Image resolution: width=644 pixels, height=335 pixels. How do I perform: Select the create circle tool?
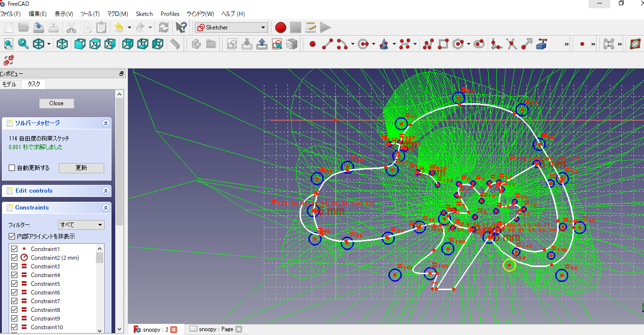(x=364, y=44)
